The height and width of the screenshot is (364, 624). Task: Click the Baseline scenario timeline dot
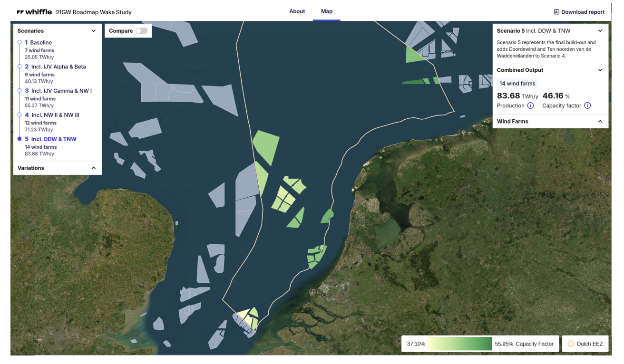point(19,42)
